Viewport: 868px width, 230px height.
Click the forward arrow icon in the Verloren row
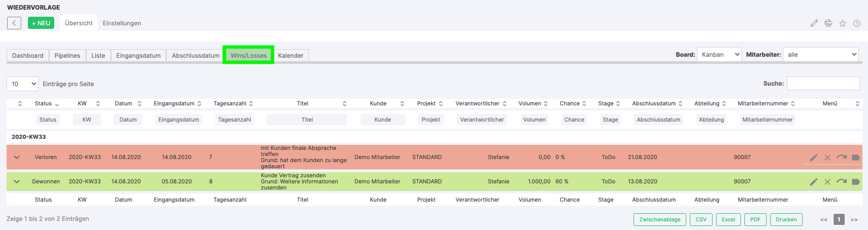[842, 158]
